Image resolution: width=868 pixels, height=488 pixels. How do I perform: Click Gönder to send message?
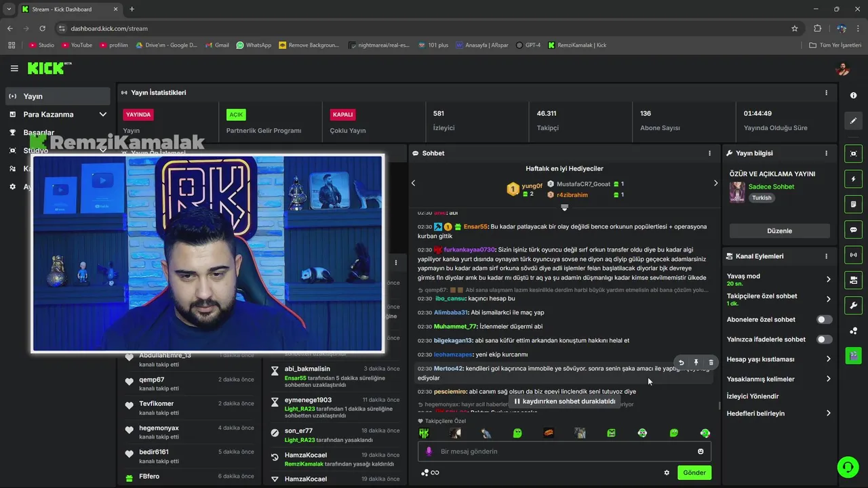694,473
